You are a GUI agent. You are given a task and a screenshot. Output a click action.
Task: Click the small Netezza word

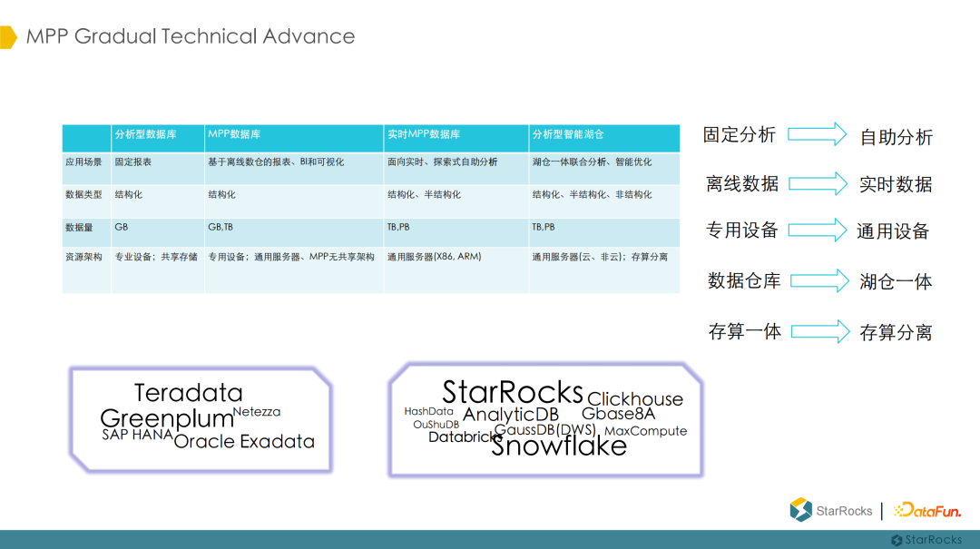[x=256, y=411]
